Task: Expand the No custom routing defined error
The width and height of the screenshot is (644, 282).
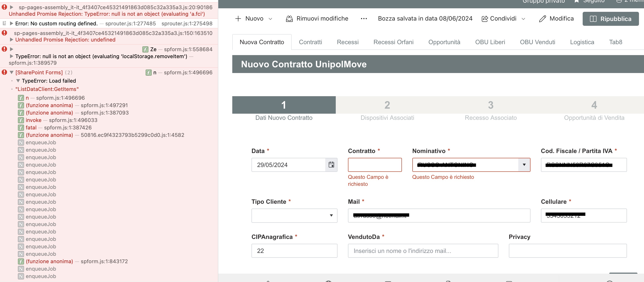Action: click(x=11, y=23)
